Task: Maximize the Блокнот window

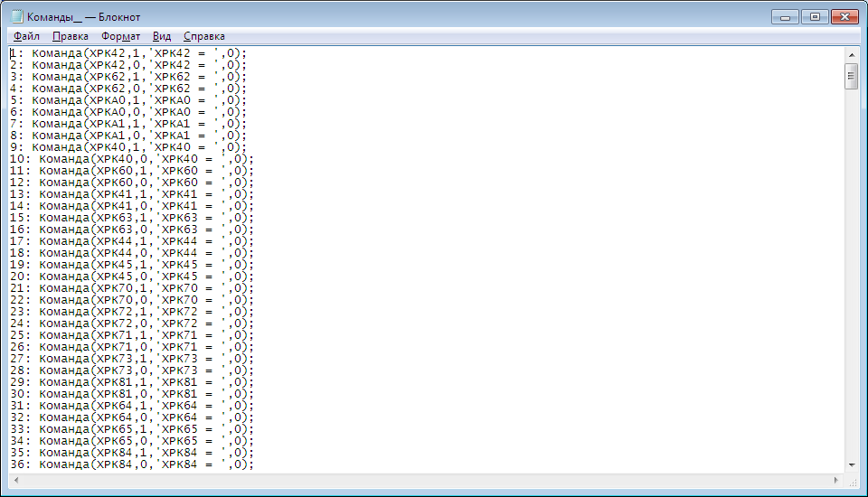Action: coord(815,17)
